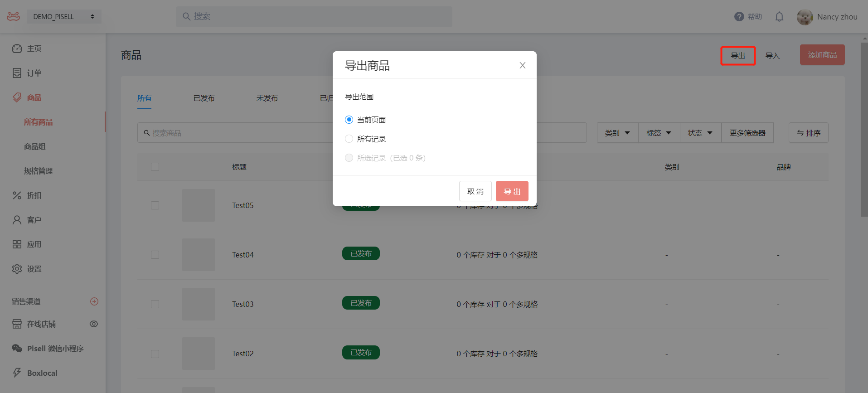The width and height of the screenshot is (868, 393).
Task: Switch to the 未发布 tab
Action: coord(267,98)
